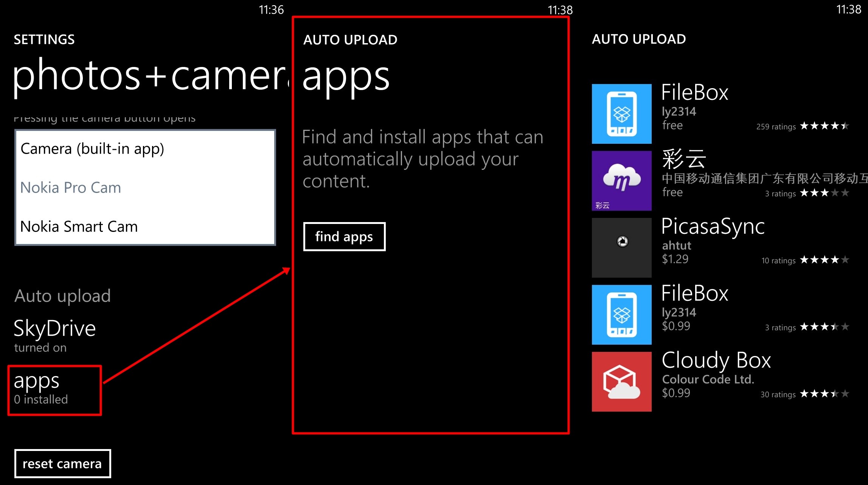Tap the find apps button
Viewport: 868px width, 485px height.
click(344, 236)
